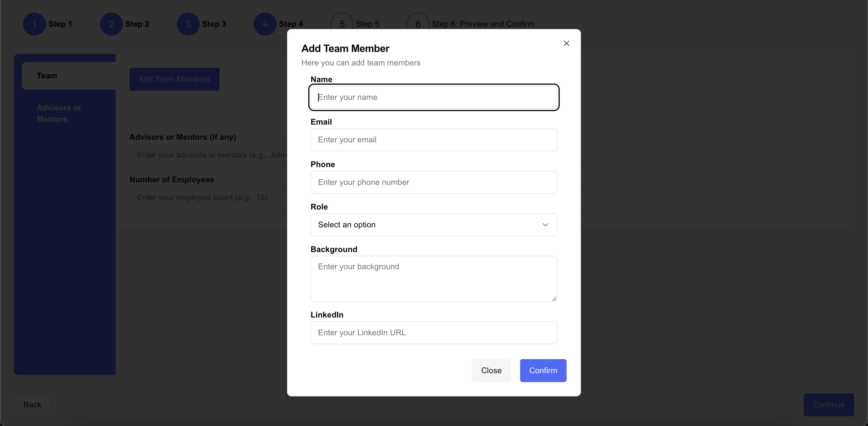Click inside the Background textarea
868x426 pixels.
433,279
